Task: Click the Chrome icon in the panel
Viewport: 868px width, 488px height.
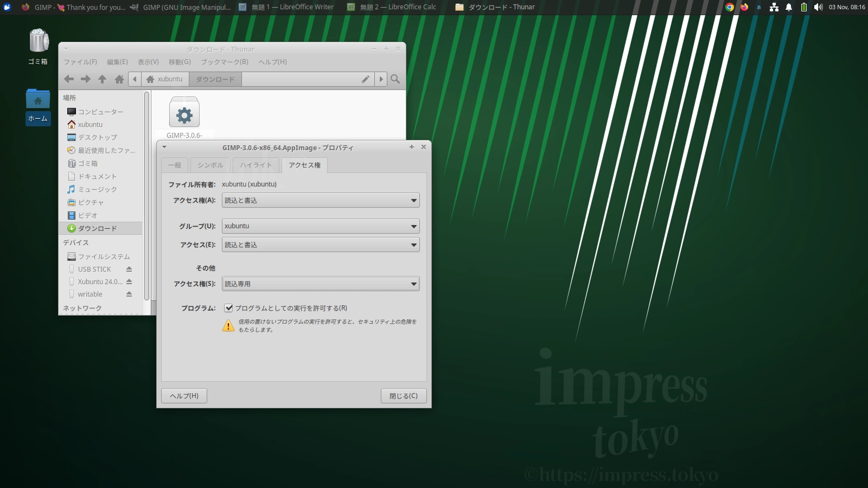Action: (x=730, y=7)
